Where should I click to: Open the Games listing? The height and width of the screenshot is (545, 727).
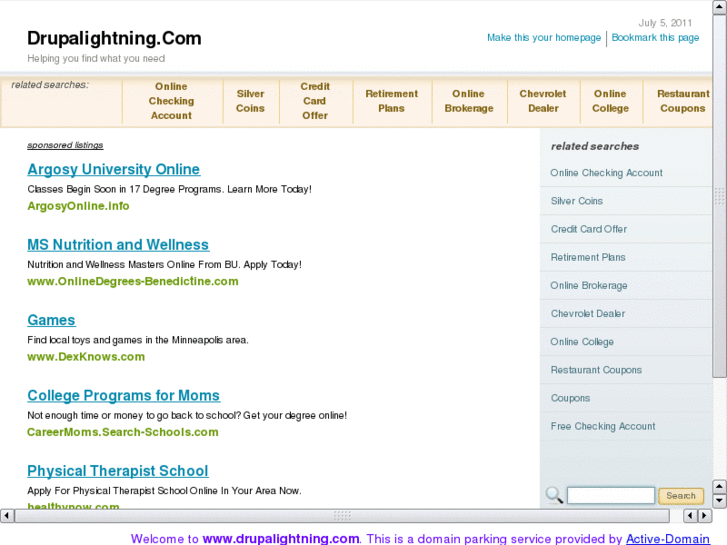click(x=51, y=320)
